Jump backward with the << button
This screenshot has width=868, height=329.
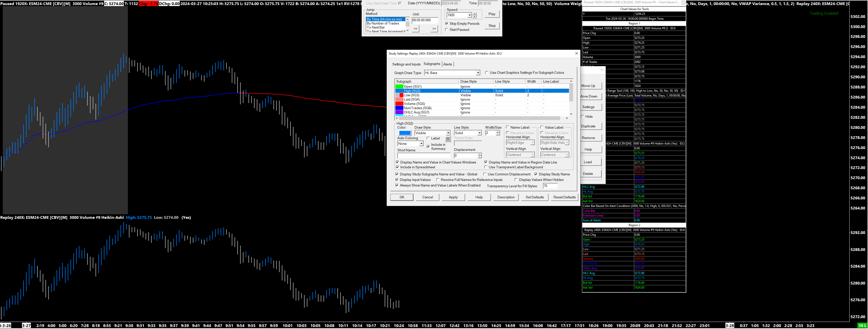pyautogui.click(x=416, y=29)
